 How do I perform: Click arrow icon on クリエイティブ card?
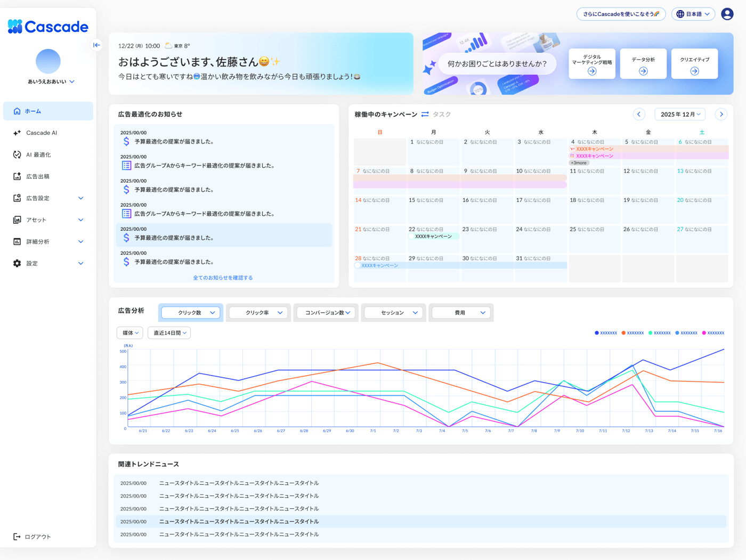click(694, 71)
